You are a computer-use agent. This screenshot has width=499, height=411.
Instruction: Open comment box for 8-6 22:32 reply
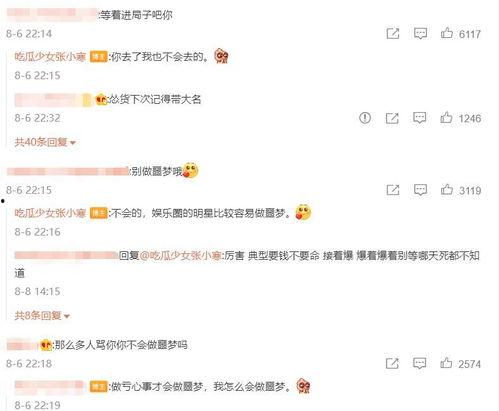coord(419,118)
